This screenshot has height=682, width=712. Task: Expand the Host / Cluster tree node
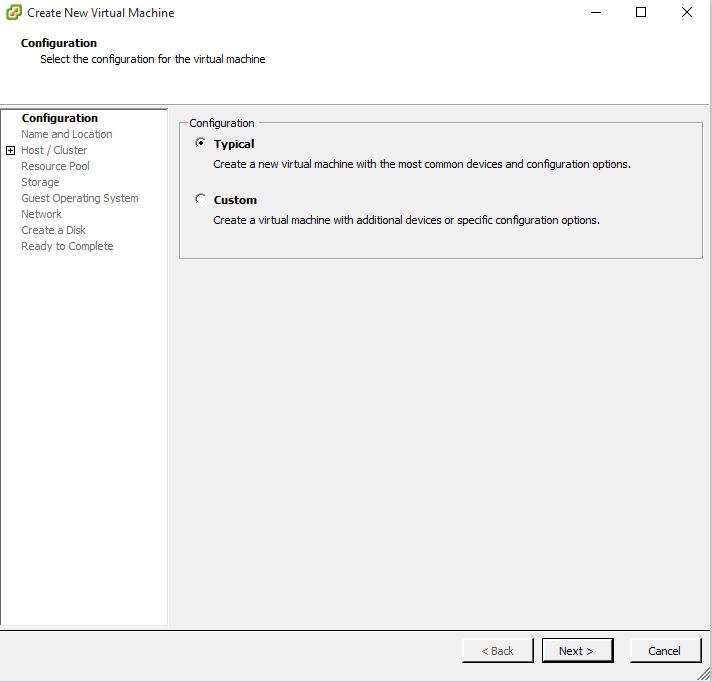10,150
